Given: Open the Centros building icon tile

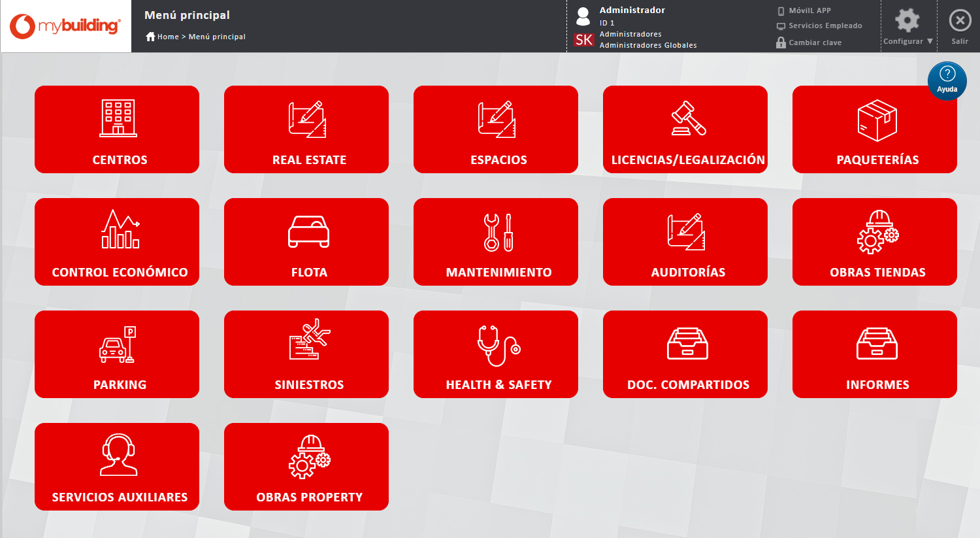Looking at the screenshot, I should [118, 118].
